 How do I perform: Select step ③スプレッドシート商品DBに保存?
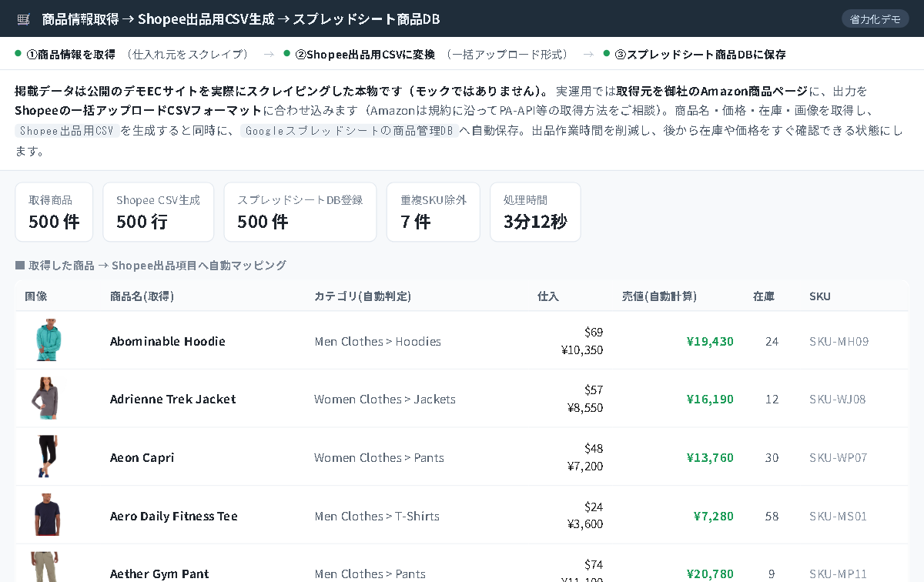[700, 54]
